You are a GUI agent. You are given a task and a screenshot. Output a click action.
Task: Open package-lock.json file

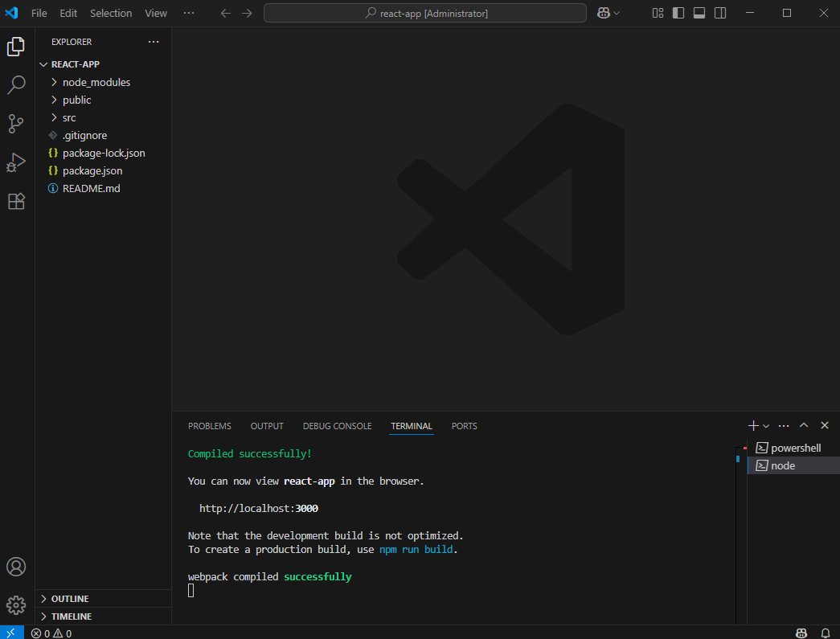click(x=104, y=153)
